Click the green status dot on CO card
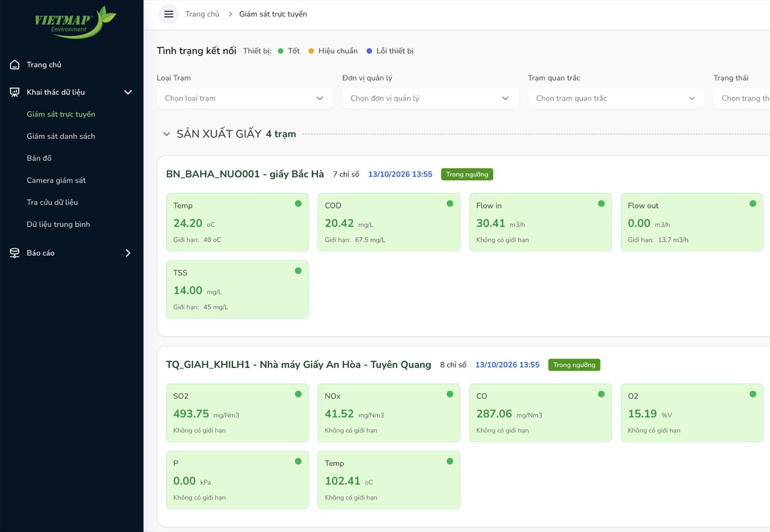The width and height of the screenshot is (770, 532). (601, 394)
